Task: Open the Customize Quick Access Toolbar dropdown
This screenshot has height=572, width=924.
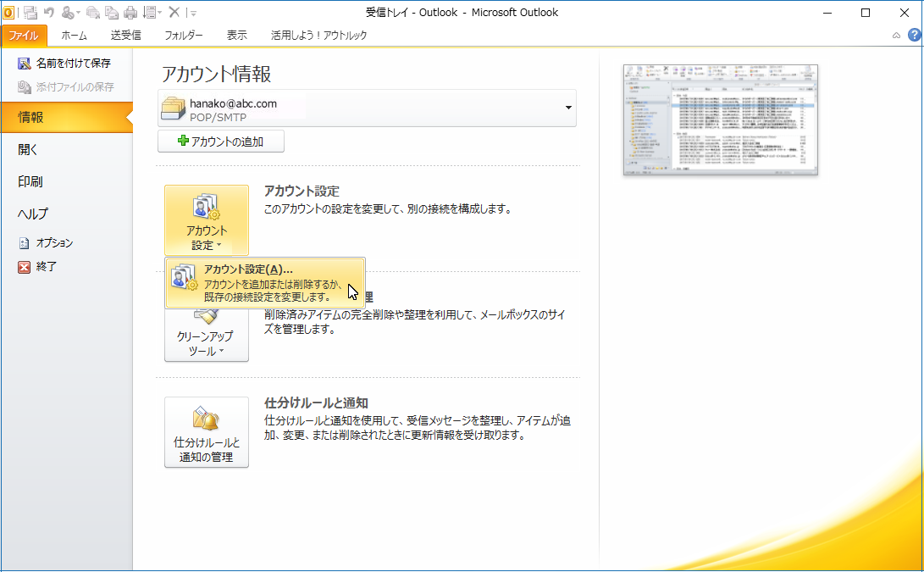Action: (193, 13)
